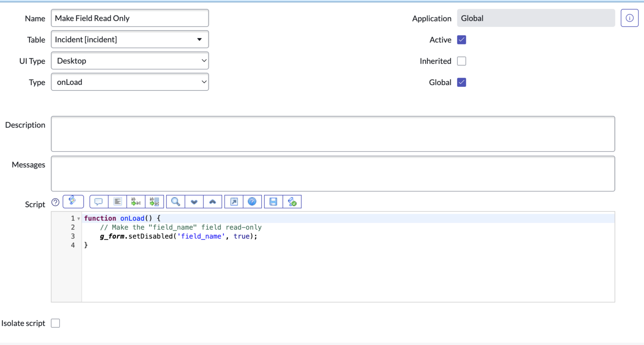Screen dimensions: 644x345
Task: Open script editor help icon
Action: click(x=252, y=201)
